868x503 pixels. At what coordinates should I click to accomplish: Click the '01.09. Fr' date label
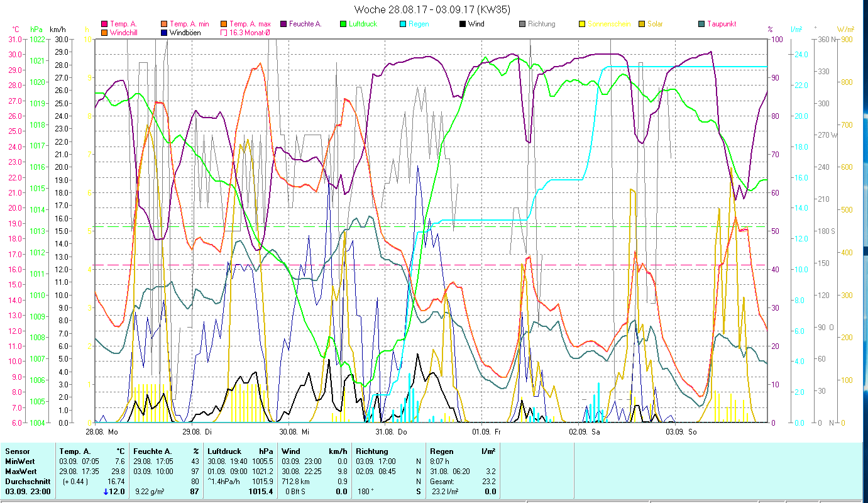click(x=486, y=432)
